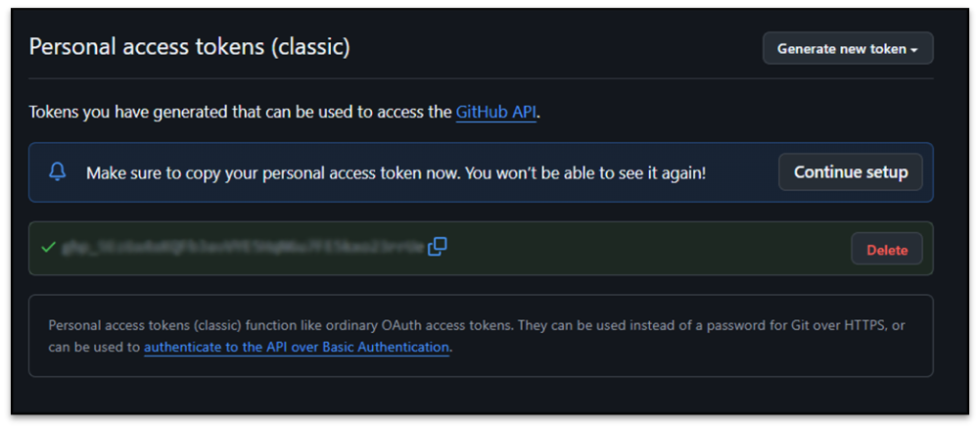Delete the newly generated token
Screen dimensions: 980x429
tap(886, 250)
